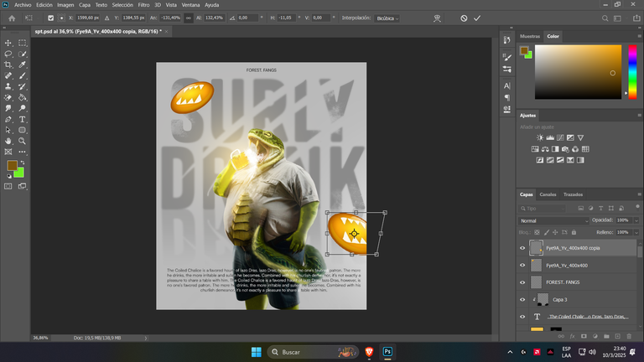Select the Rectangular Marquee tool
Screen dimensions: 644x362
[x=22, y=43]
